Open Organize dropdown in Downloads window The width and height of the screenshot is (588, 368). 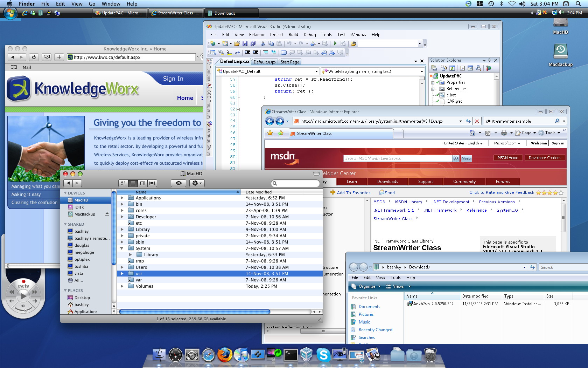point(366,286)
